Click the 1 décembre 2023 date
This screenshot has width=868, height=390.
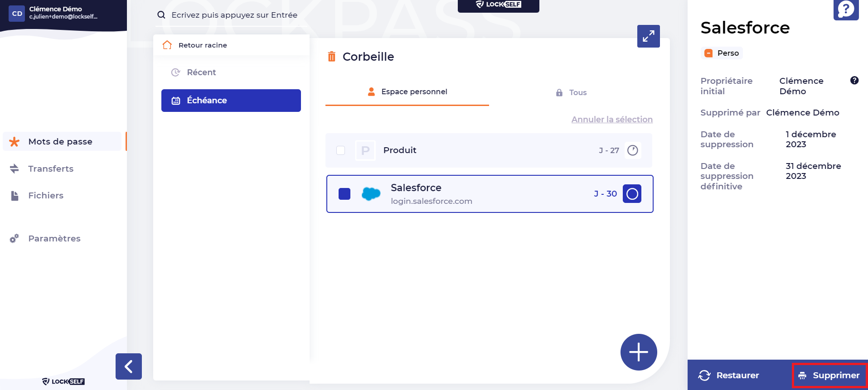[x=811, y=140]
